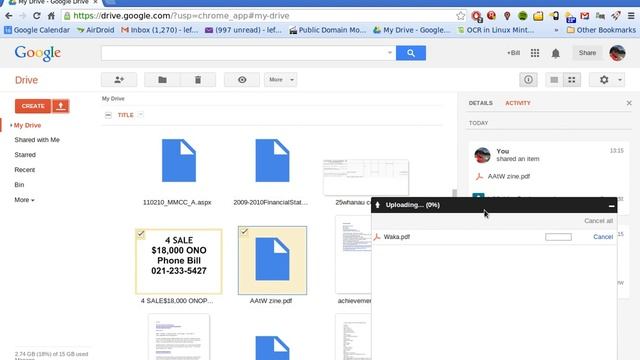Toggle the select-all checkbox beside TITLE
640x360 pixels.
(x=108, y=115)
